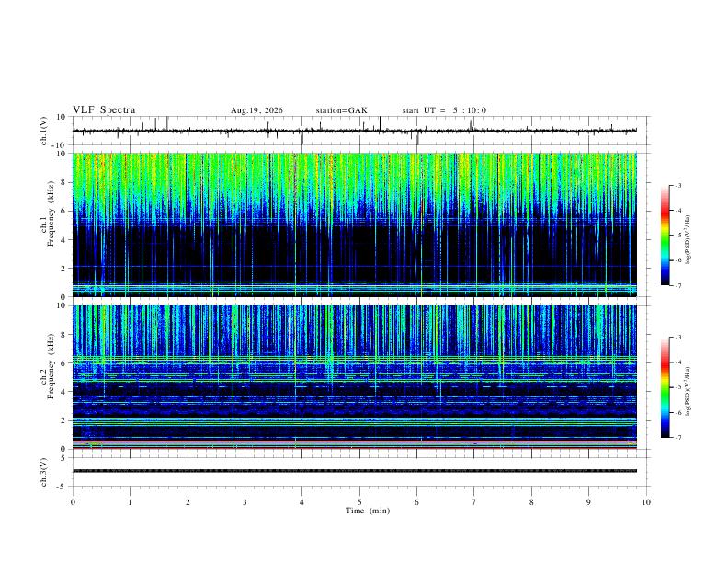The image size is (728, 563).
Task: Click the 7 minute tick on time axis
Action: click(x=474, y=502)
